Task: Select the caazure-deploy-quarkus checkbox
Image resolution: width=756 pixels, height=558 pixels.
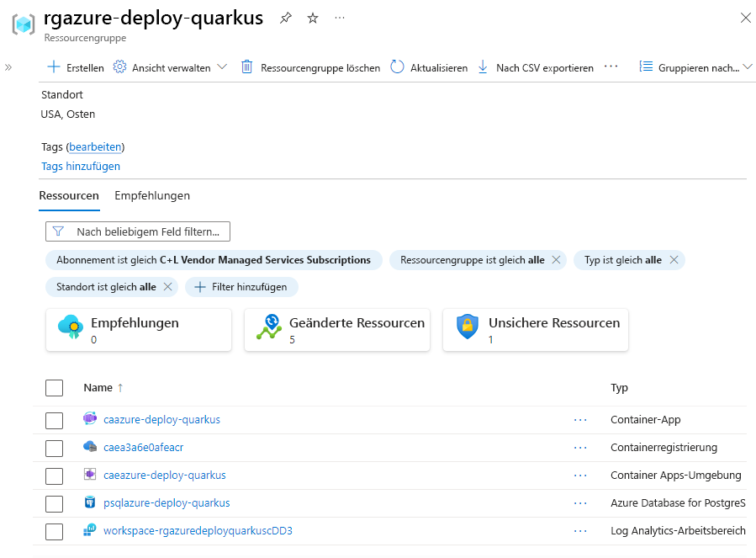Action: pyautogui.click(x=55, y=420)
